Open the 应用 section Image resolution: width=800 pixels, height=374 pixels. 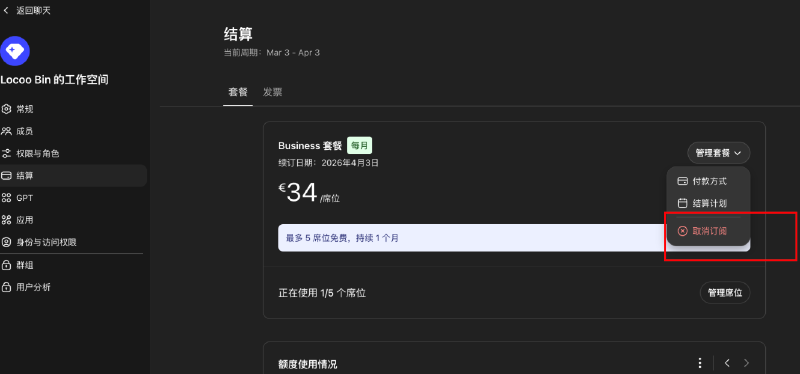coord(73,220)
